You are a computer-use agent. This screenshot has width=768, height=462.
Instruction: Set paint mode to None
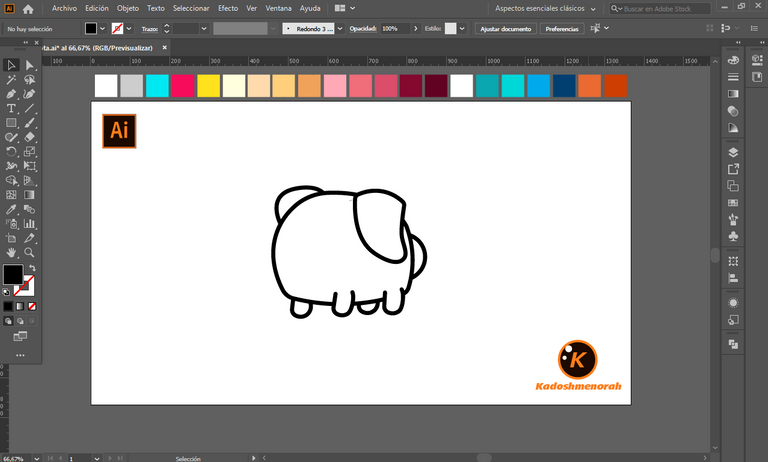pyautogui.click(x=32, y=306)
